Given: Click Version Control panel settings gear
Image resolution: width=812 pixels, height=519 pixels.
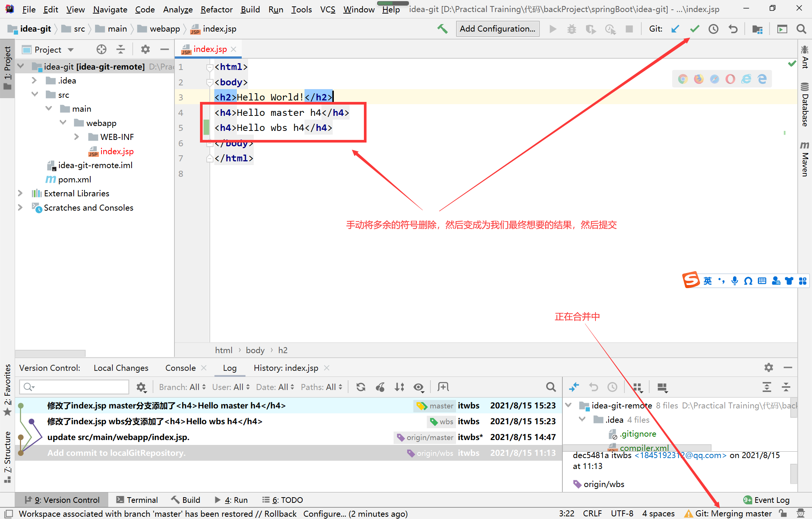Looking at the screenshot, I should tap(768, 367).
